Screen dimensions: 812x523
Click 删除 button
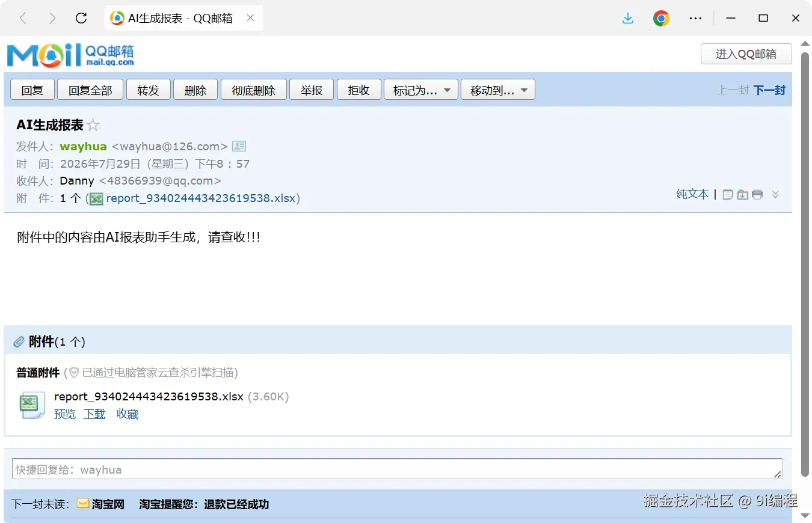195,90
